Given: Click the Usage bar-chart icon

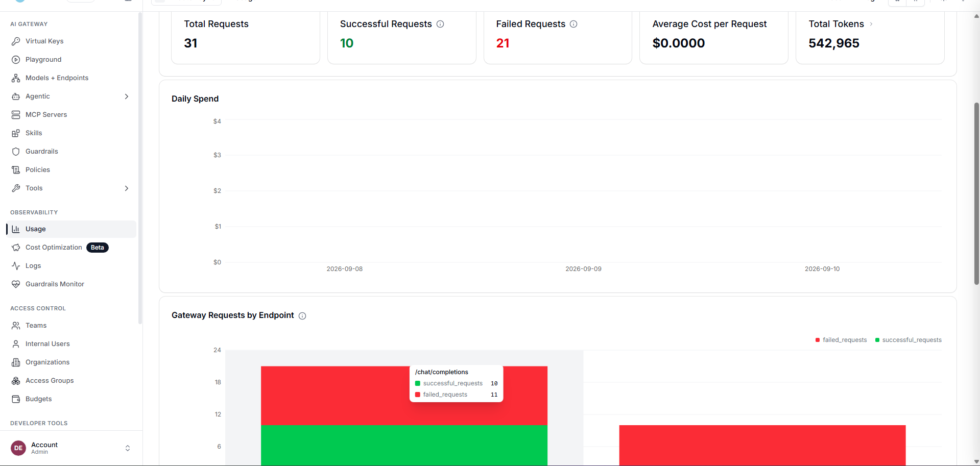Looking at the screenshot, I should coord(16,229).
